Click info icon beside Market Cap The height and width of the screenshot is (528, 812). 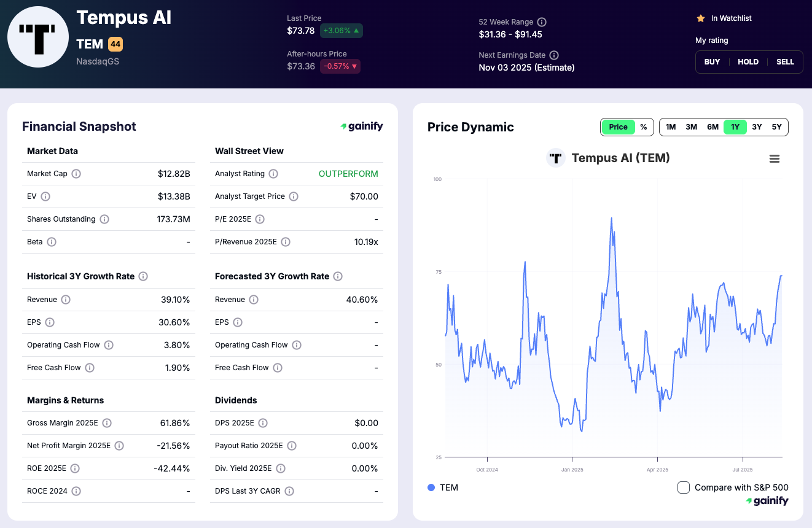(76, 174)
